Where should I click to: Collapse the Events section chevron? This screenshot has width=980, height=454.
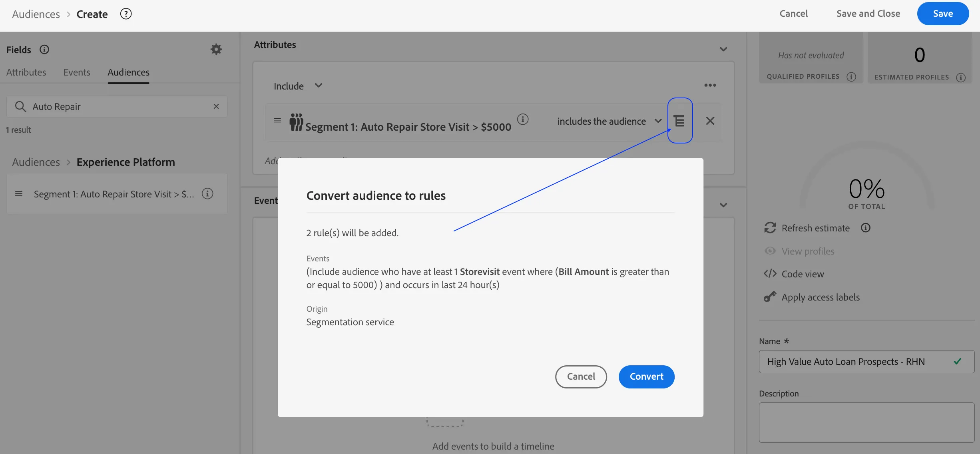click(723, 205)
